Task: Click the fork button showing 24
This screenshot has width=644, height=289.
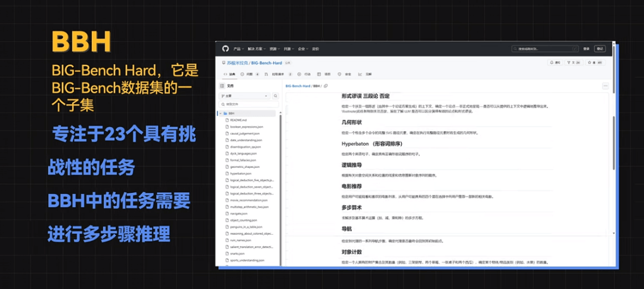Action: pos(574,63)
